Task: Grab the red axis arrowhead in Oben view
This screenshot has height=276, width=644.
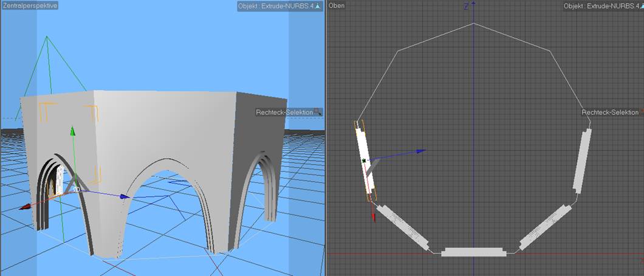Action: point(374,217)
